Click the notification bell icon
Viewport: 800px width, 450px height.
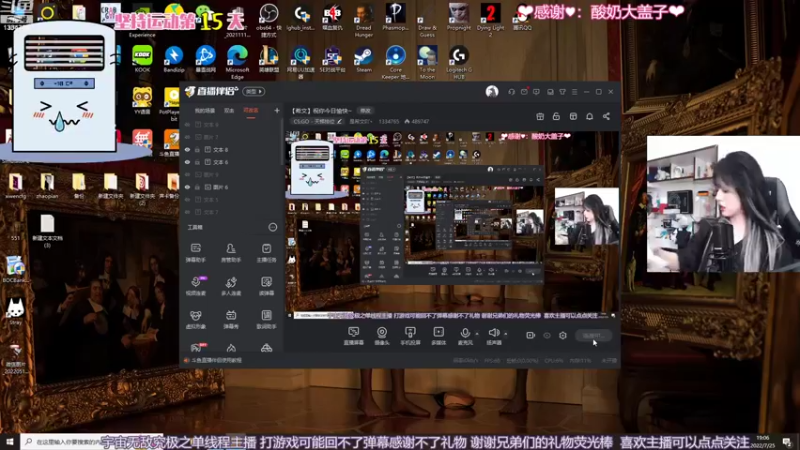(589, 116)
